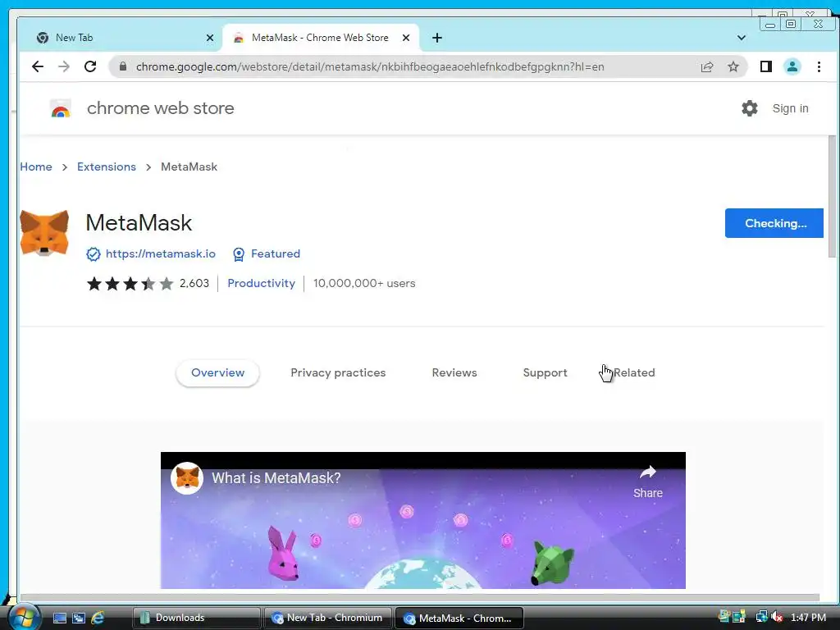Image resolution: width=840 pixels, height=630 pixels.
Task: Open the Support tab
Action: click(x=545, y=373)
